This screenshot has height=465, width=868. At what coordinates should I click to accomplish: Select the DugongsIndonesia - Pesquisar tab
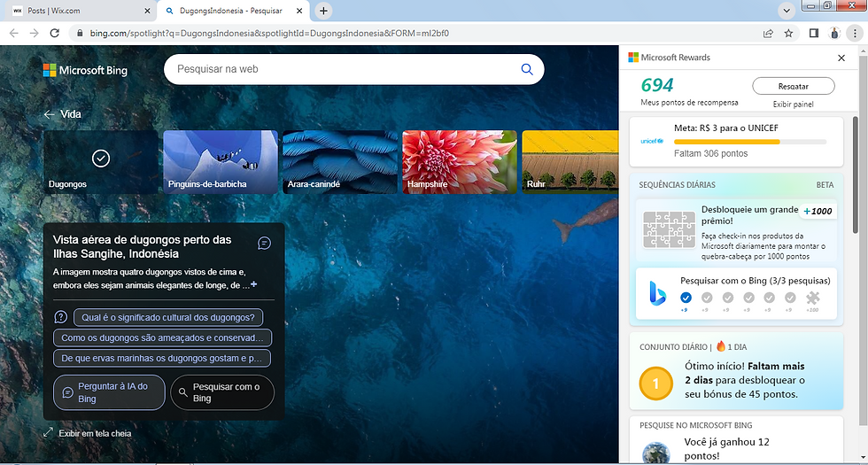pyautogui.click(x=234, y=11)
